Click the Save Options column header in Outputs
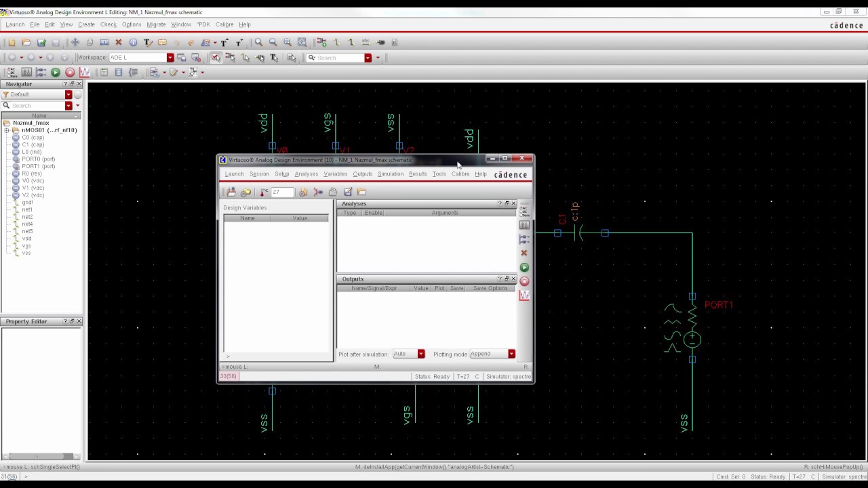The height and width of the screenshot is (488, 868). [490, 288]
